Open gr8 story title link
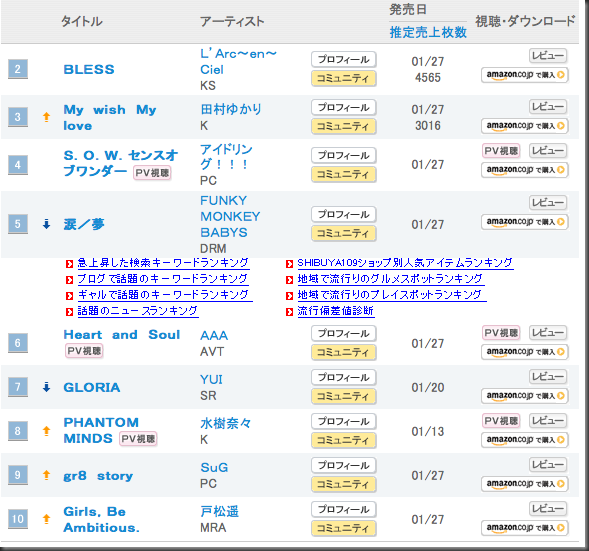The height and width of the screenshot is (551, 589). pos(98,476)
